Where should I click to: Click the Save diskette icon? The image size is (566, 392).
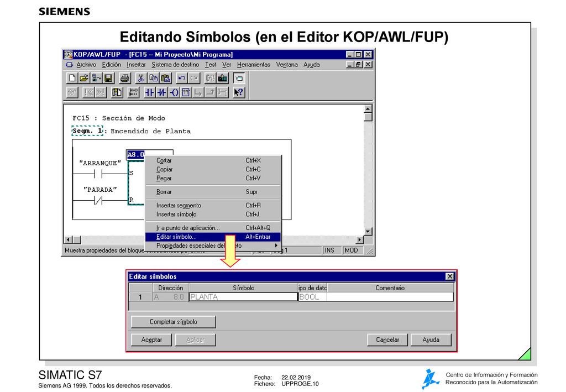(108, 78)
